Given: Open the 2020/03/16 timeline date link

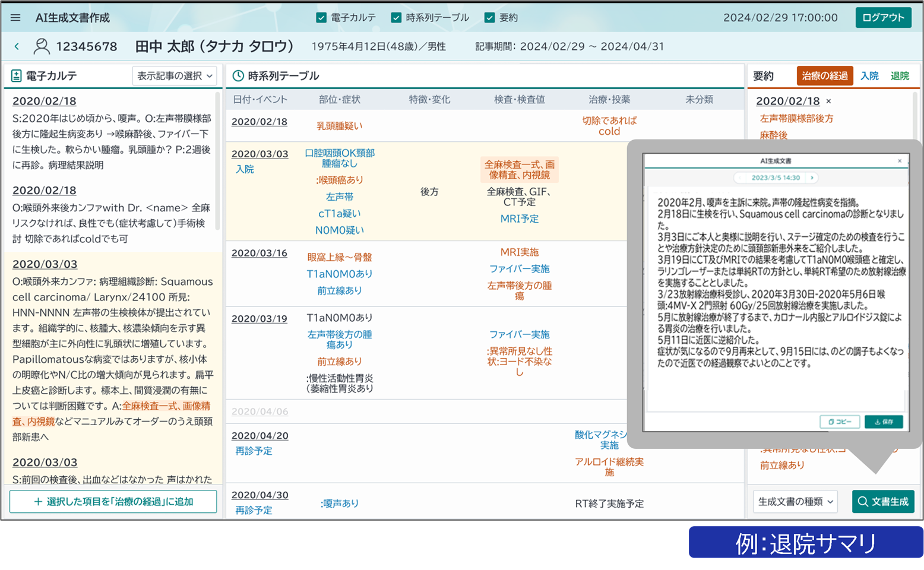Looking at the screenshot, I should (x=259, y=253).
